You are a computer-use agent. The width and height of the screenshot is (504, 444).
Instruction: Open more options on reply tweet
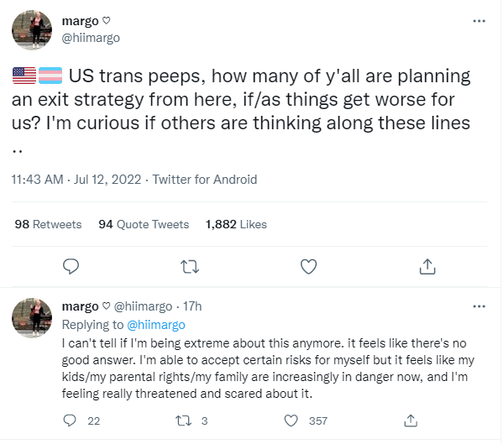pos(479,307)
